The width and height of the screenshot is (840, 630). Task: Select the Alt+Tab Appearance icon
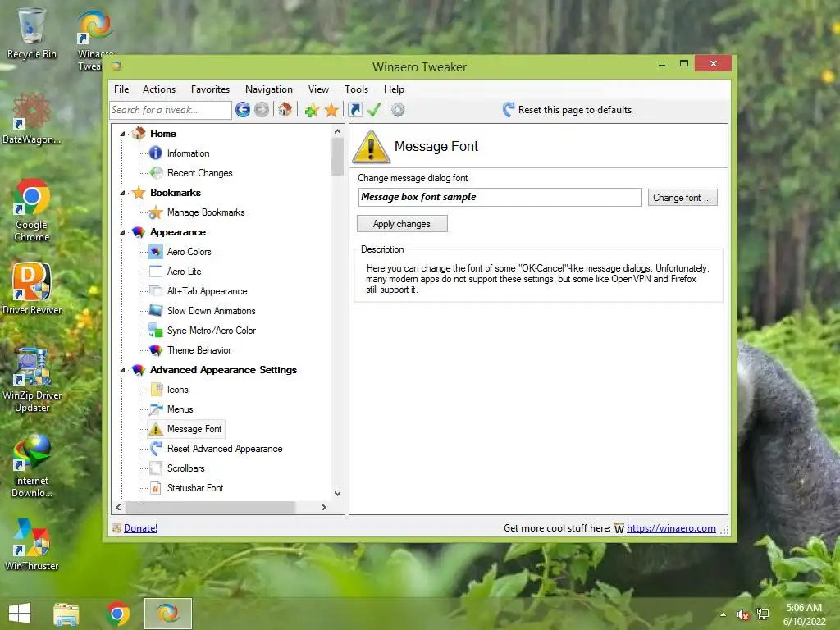[156, 291]
